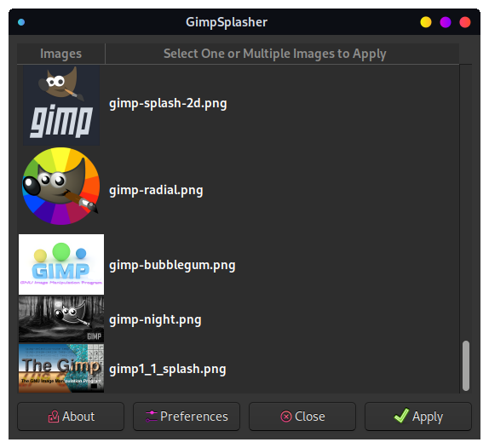The height and width of the screenshot is (448, 489).
Task: Apply the selected splash images
Action: click(418, 416)
